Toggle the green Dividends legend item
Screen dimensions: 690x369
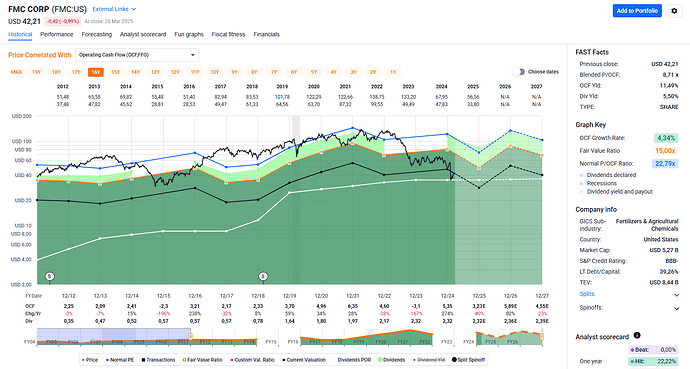(391, 360)
